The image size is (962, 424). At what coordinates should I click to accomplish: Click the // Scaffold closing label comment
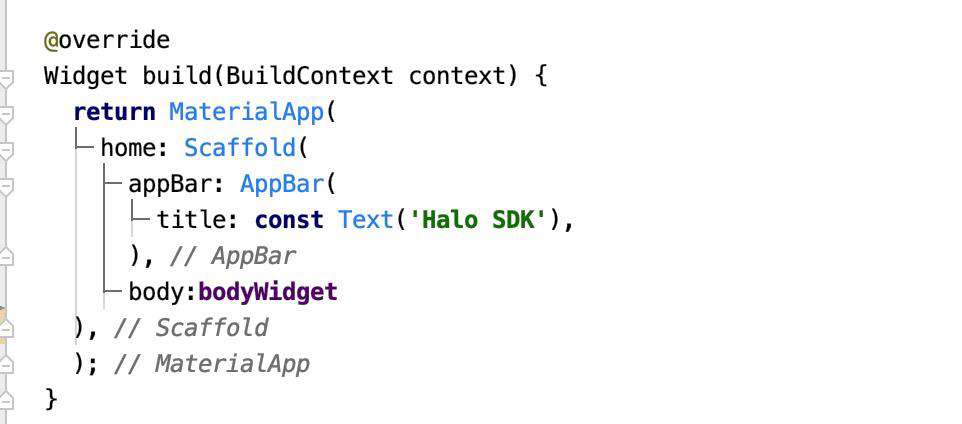tap(191, 328)
